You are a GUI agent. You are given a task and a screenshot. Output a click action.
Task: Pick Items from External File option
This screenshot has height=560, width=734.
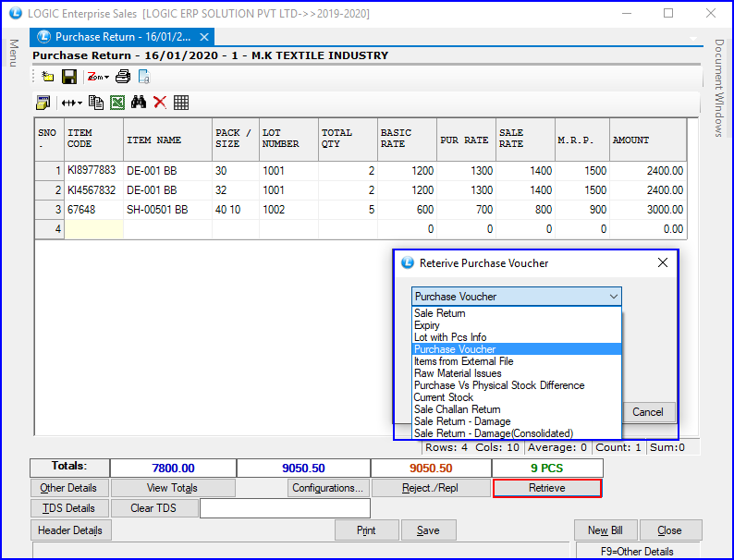517,361
